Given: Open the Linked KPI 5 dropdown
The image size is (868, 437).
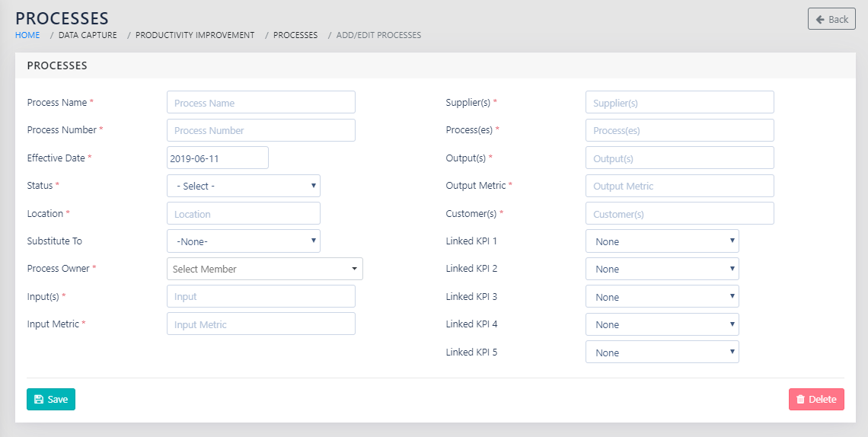Looking at the screenshot, I should [x=662, y=352].
